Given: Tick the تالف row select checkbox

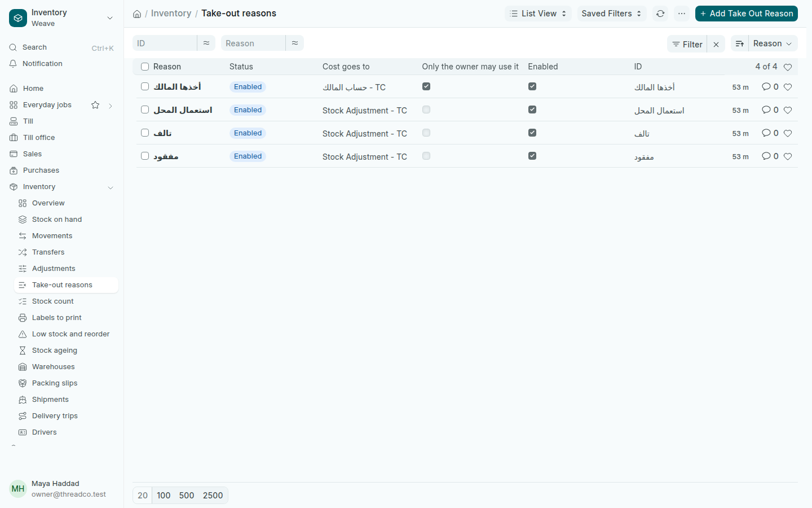Looking at the screenshot, I should coord(145,133).
